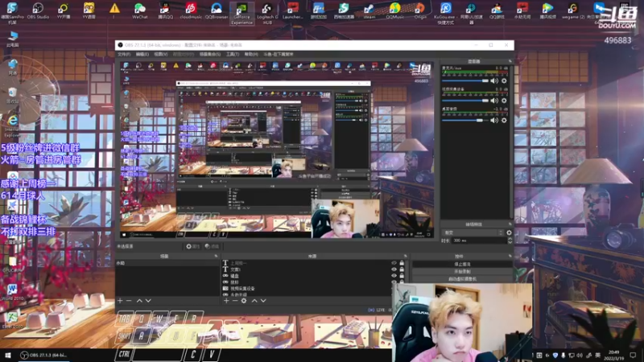Mute the 麦克风/Aux audio track
This screenshot has width=644, height=362.
[x=494, y=81]
